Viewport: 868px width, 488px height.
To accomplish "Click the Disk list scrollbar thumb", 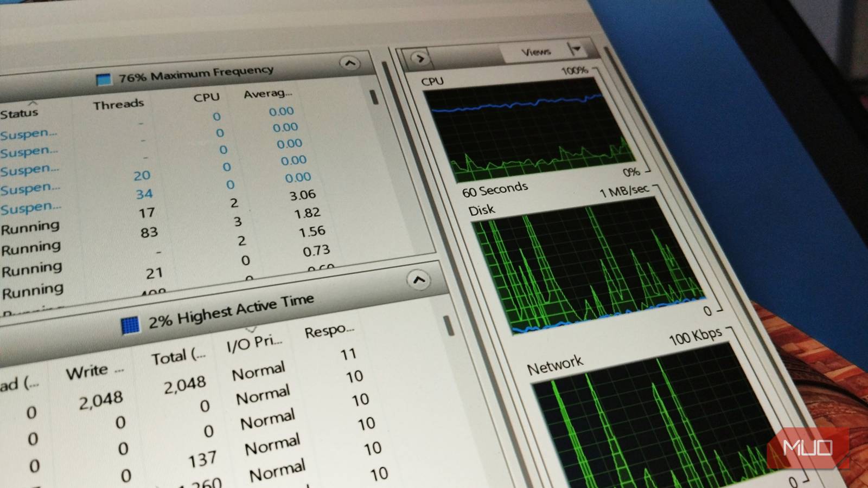I will [448, 325].
